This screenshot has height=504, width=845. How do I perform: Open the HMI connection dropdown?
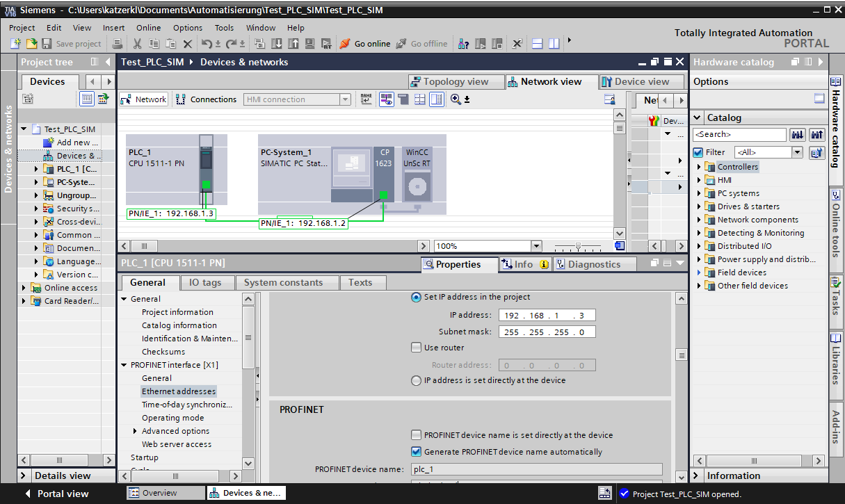click(x=345, y=99)
